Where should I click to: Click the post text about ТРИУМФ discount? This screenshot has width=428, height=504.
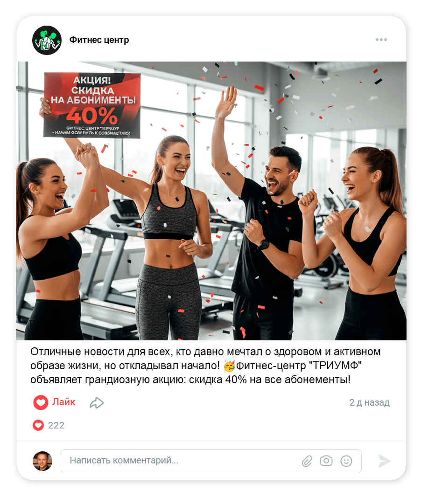pyautogui.click(x=206, y=366)
